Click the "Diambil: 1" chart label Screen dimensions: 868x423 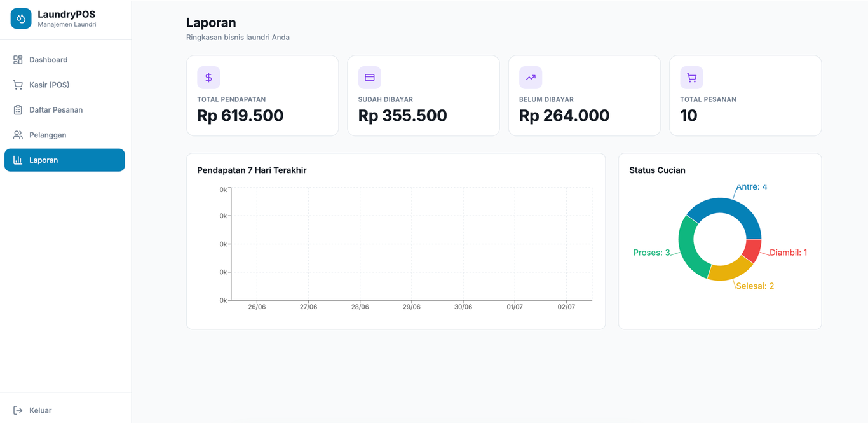click(x=789, y=253)
